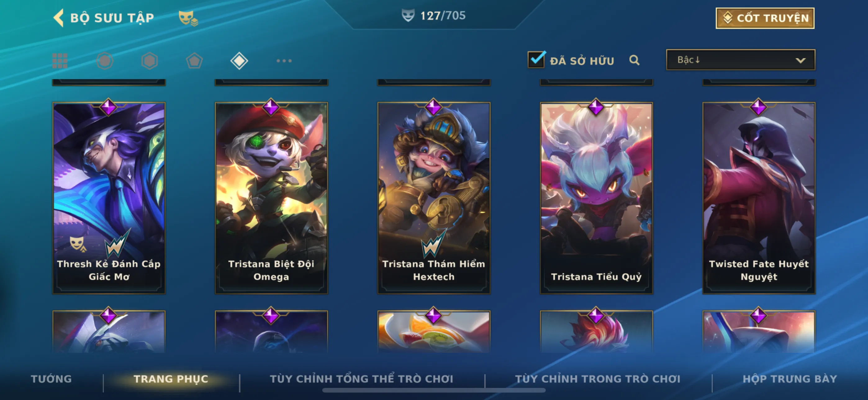Select the hexagon tier filter icon
This screenshot has height=400, width=868.
click(149, 61)
